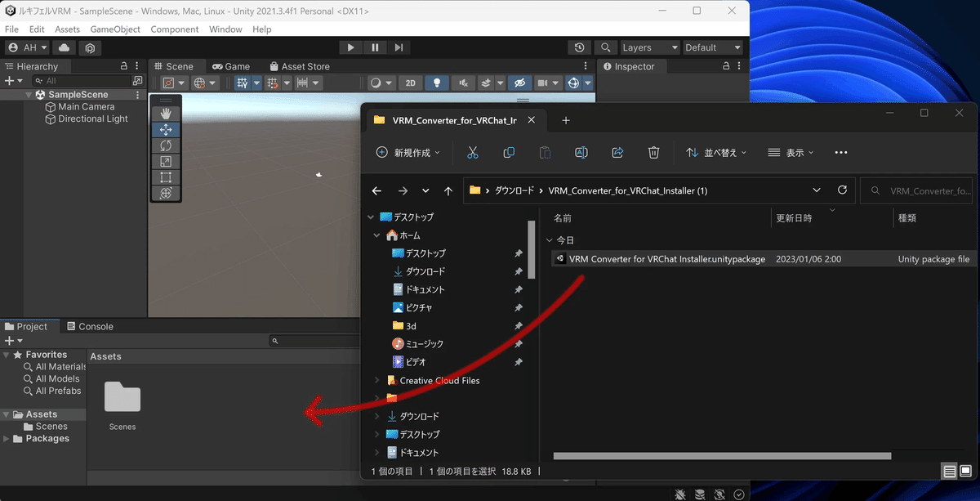Switch to the Asset Store tab
The width and height of the screenshot is (980, 501).
[x=299, y=66]
